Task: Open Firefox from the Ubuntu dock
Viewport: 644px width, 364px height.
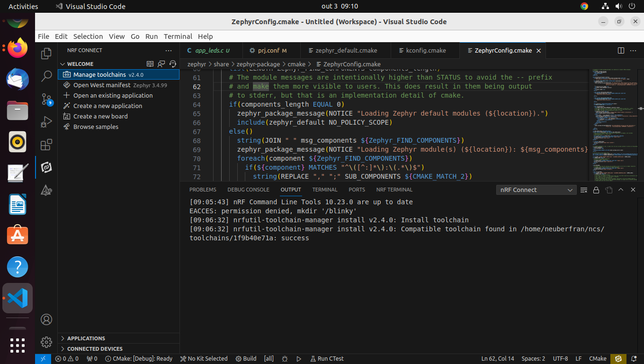Action: point(18,47)
